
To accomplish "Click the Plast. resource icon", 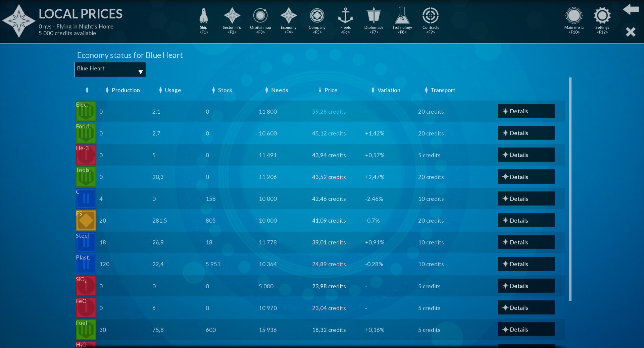I will pyautogui.click(x=86, y=264).
